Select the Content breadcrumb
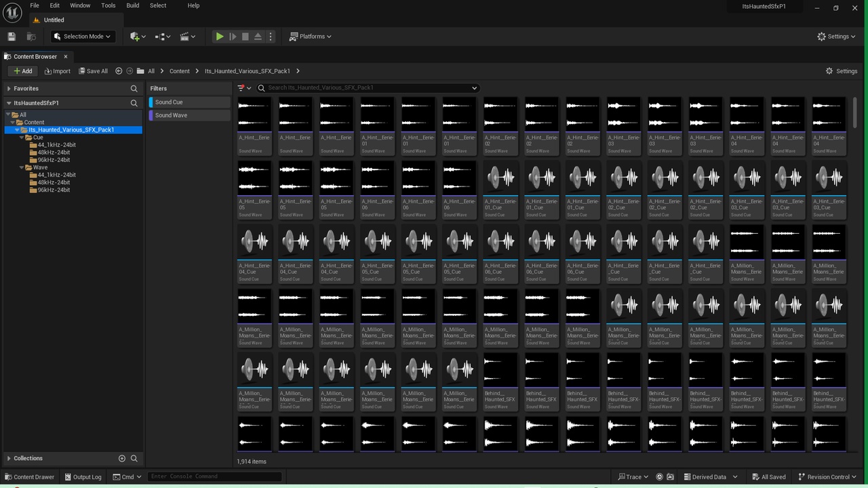The height and width of the screenshot is (488, 868). coord(180,71)
